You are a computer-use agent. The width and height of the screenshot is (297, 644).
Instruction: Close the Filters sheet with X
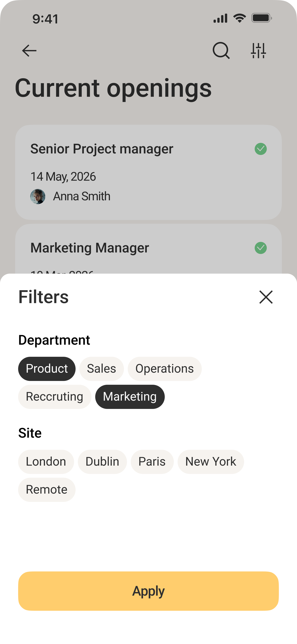pyautogui.click(x=266, y=297)
